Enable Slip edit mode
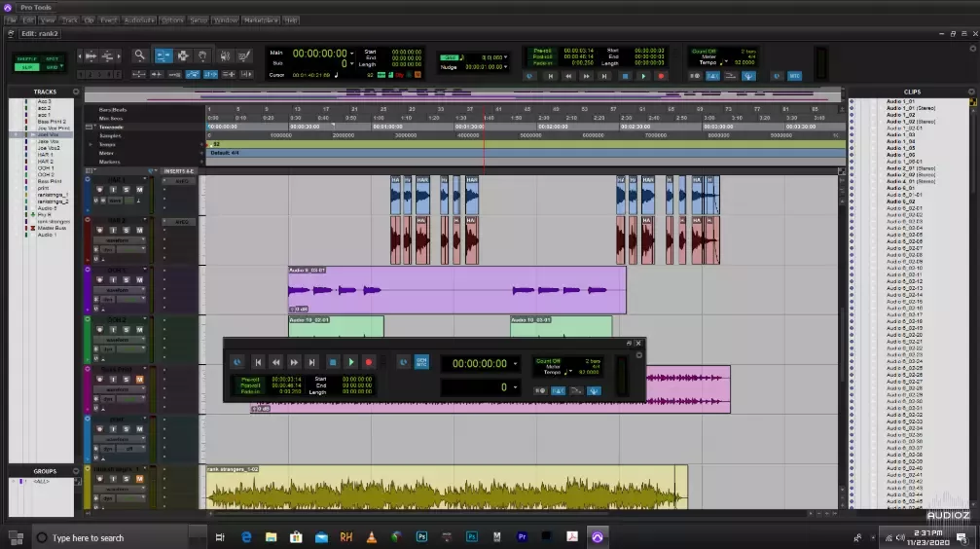Image resolution: width=980 pixels, height=549 pixels. pos(27,67)
